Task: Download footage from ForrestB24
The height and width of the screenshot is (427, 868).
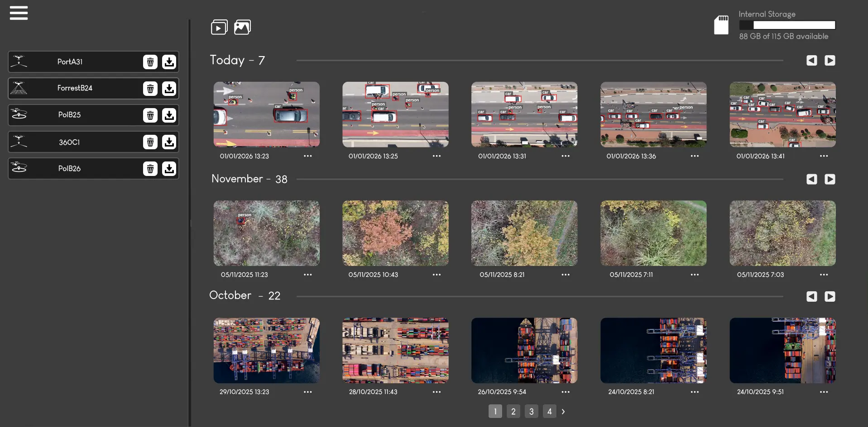Action: coord(169,89)
